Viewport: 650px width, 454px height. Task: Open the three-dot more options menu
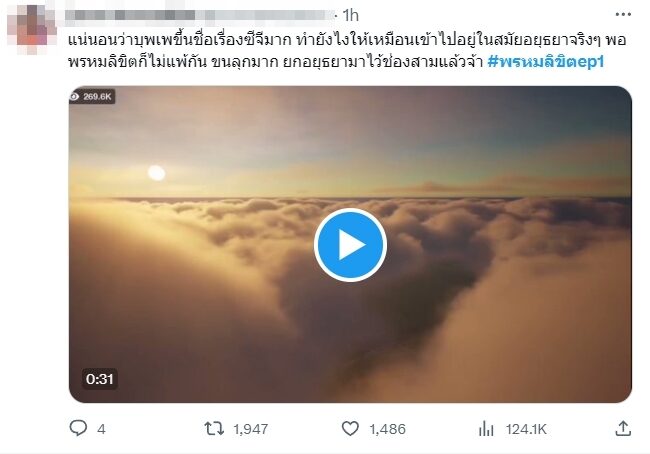point(623,15)
